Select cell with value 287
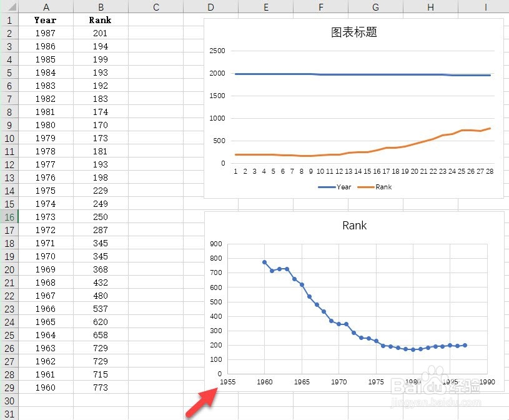The height and width of the screenshot is (420, 509). coord(101,230)
